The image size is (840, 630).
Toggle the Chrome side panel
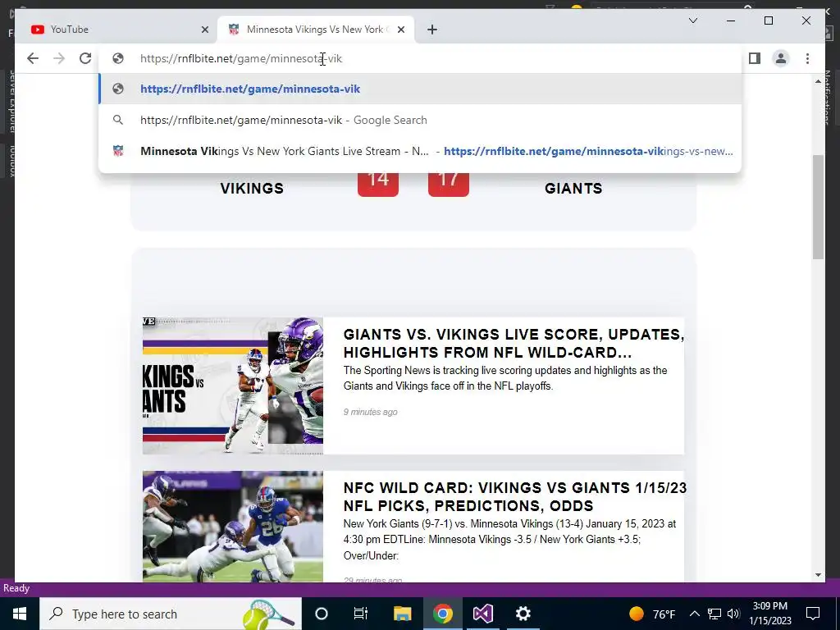pos(755,58)
